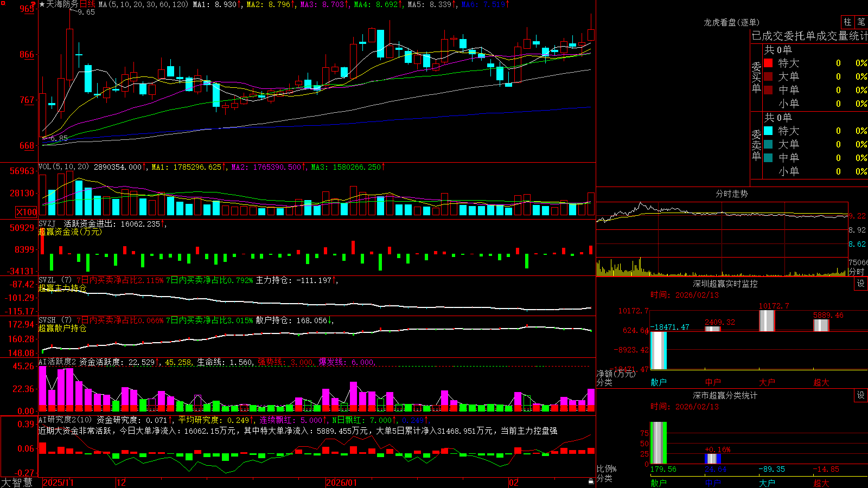Open 设 settings for 深圳超赢实时监控
This screenshot has width=868, height=488.
pos(861,284)
